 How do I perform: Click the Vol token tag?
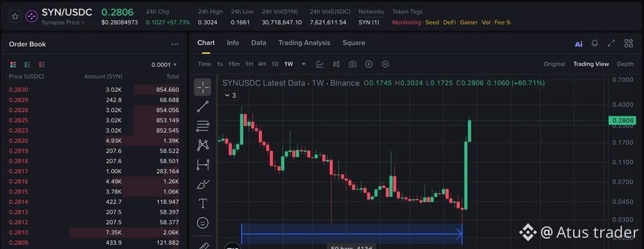tap(486, 23)
